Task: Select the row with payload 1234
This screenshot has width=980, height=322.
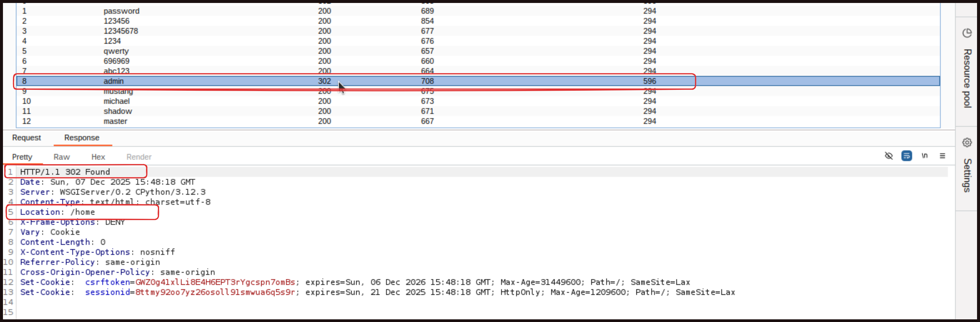Action: click(478, 41)
